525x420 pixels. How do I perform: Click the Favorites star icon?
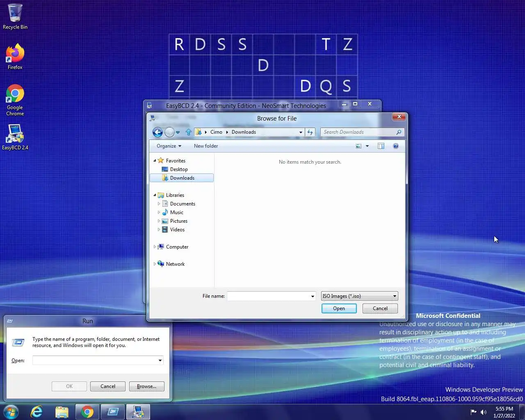pos(161,161)
